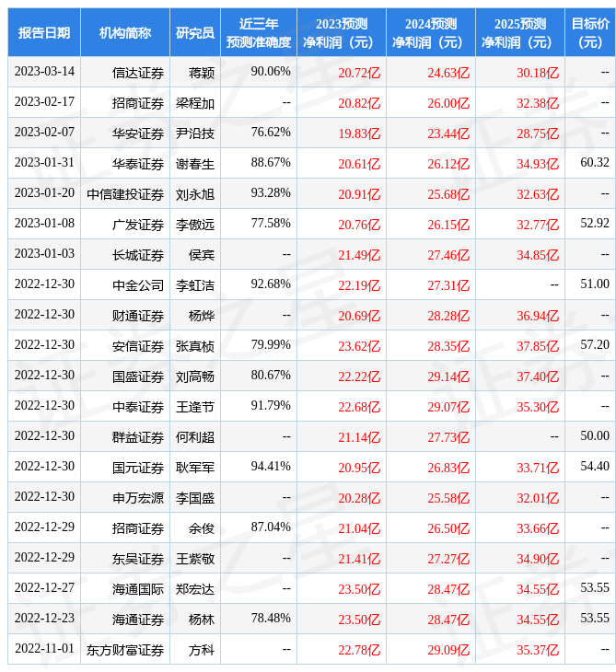
Task: Click the 2025预测净利润 column header
Action: click(520, 32)
